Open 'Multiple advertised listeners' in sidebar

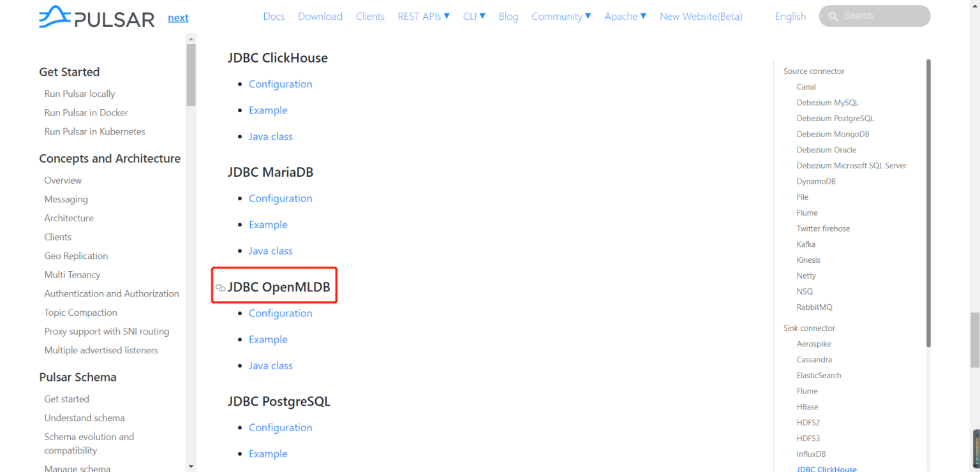pos(101,350)
